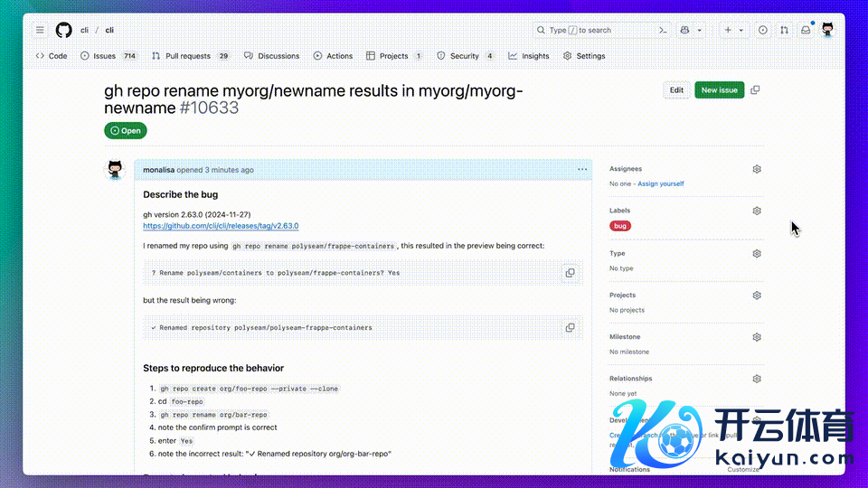
Task: Go to the Actions tab
Action: click(x=333, y=56)
